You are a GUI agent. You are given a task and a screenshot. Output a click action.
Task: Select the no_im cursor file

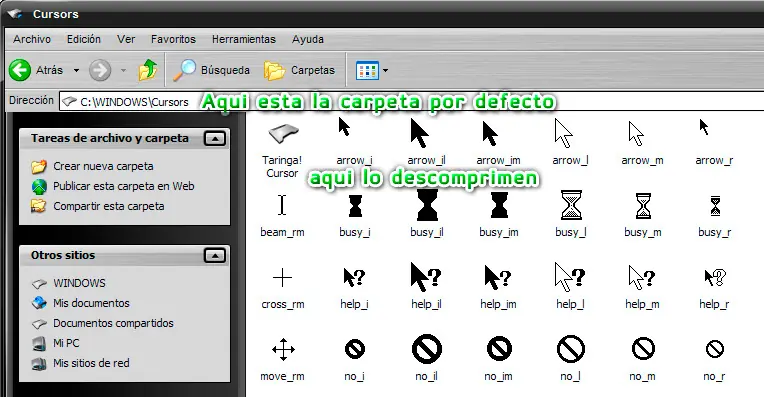(x=499, y=359)
